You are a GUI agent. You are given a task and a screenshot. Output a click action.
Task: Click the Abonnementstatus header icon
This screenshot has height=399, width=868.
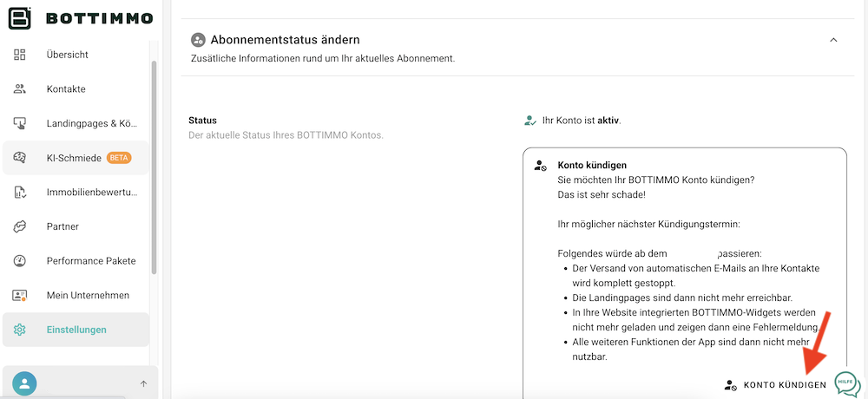[198, 40]
